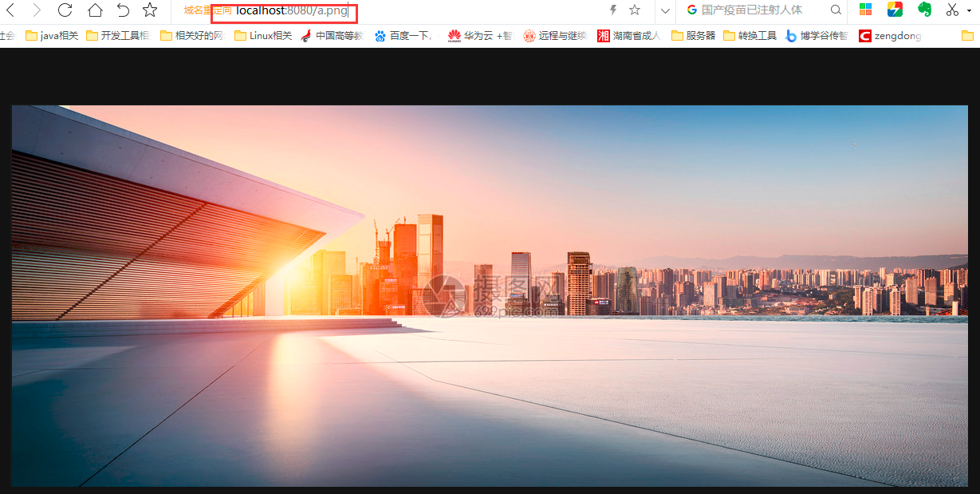
Task: Click the Evernote elephant icon in toolbar
Action: tap(923, 10)
